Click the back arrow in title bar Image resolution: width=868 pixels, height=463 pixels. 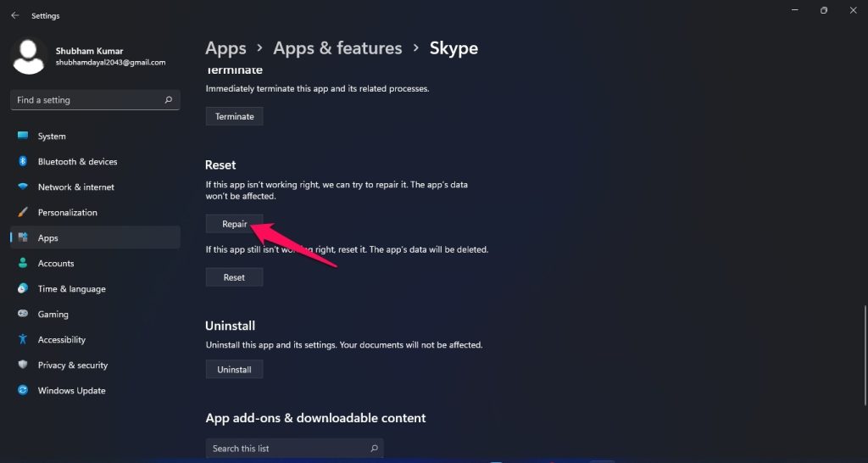[15, 15]
